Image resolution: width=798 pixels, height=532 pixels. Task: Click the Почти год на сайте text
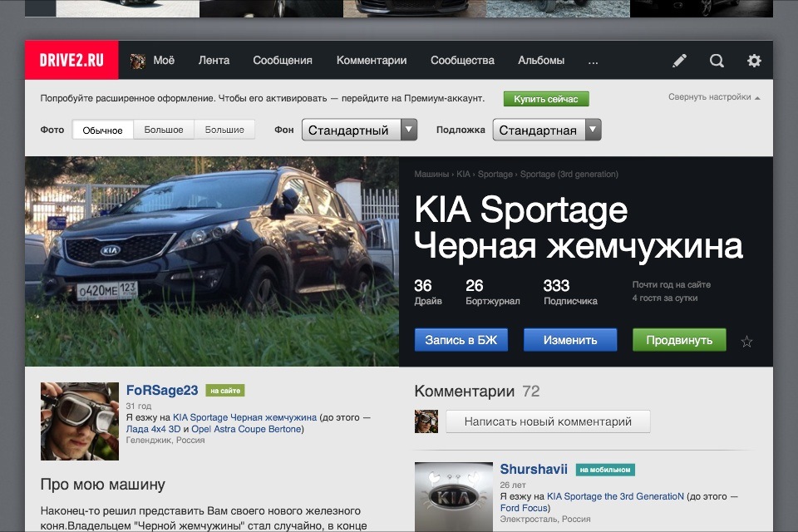[672, 285]
